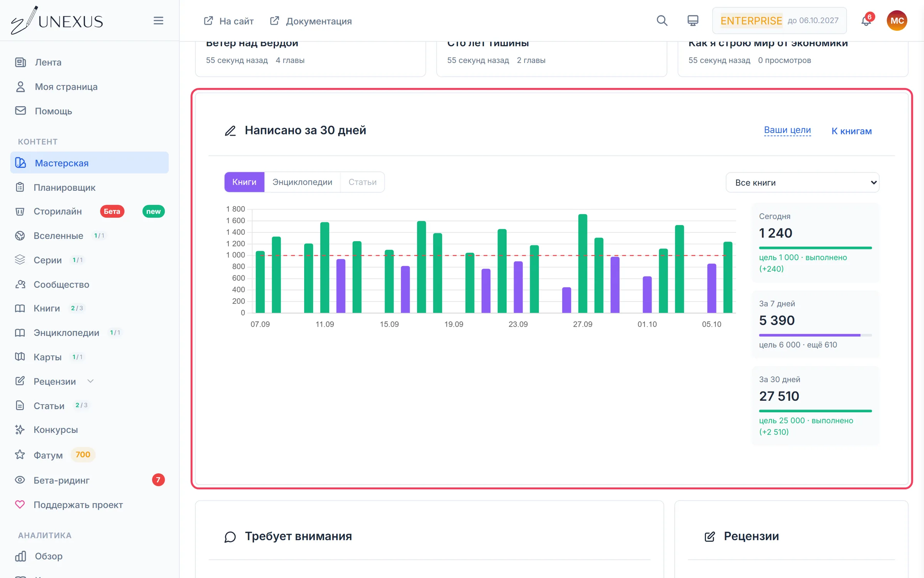Screen dimensions: 924x578
Task: Click the monitor display icon
Action: coord(693,20)
